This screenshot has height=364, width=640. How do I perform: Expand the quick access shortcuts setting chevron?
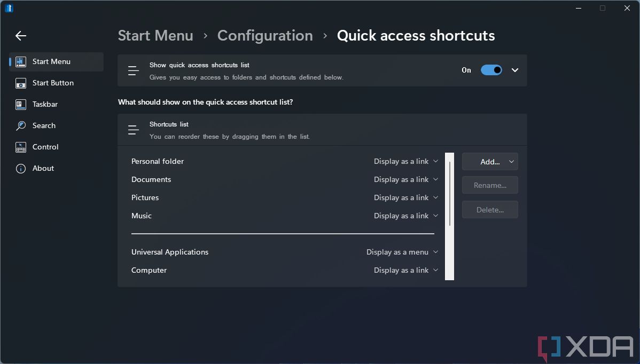[514, 70]
